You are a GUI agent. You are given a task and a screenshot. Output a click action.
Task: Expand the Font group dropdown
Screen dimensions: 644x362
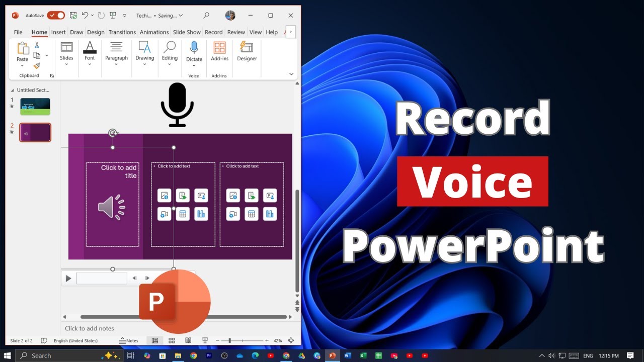(x=90, y=54)
